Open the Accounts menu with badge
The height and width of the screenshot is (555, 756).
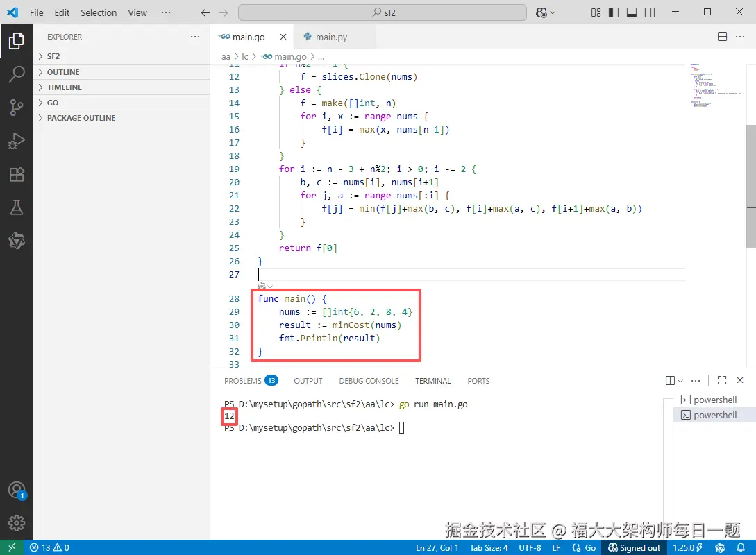coord(17,490)
